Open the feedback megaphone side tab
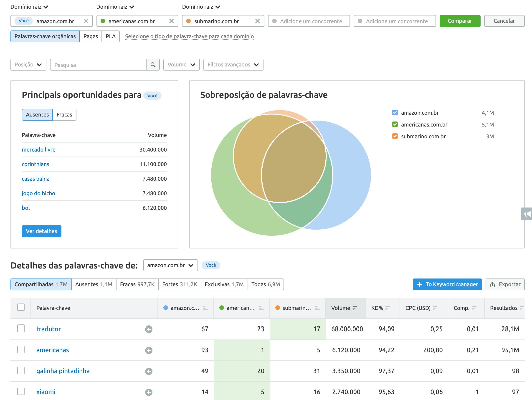Viewport: 532px width, 400px height. pos(527,214)
